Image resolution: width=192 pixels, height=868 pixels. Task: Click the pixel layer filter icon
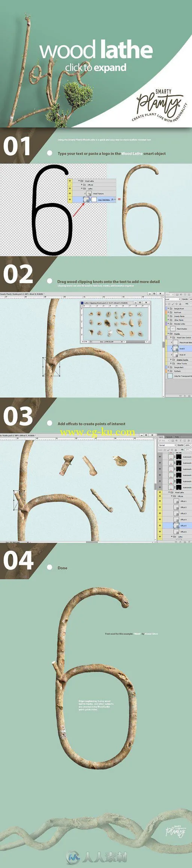[x=172, y=441]
